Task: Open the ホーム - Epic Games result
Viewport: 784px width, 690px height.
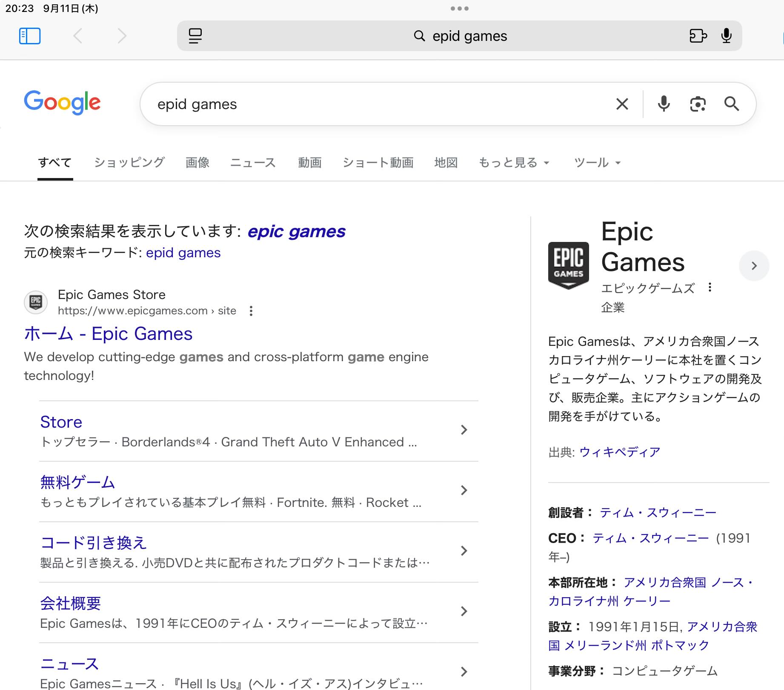Action: pos(108,334)
